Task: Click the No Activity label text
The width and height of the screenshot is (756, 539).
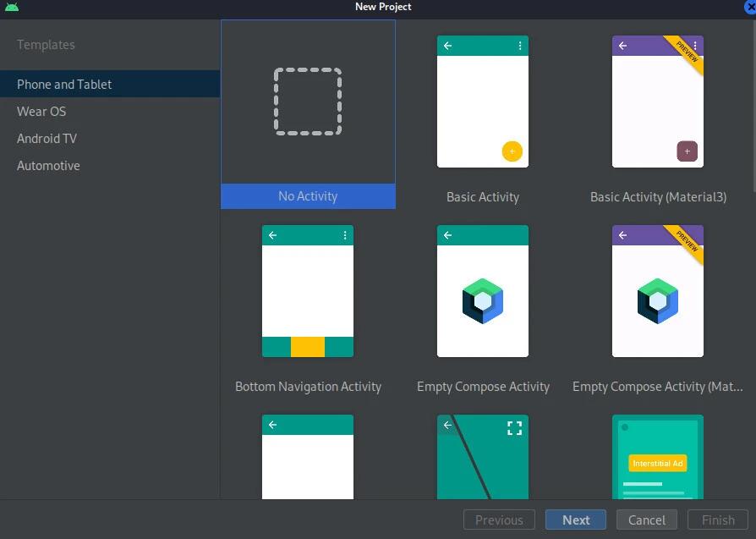Action: pyautogui.click(x=308, y=196)
